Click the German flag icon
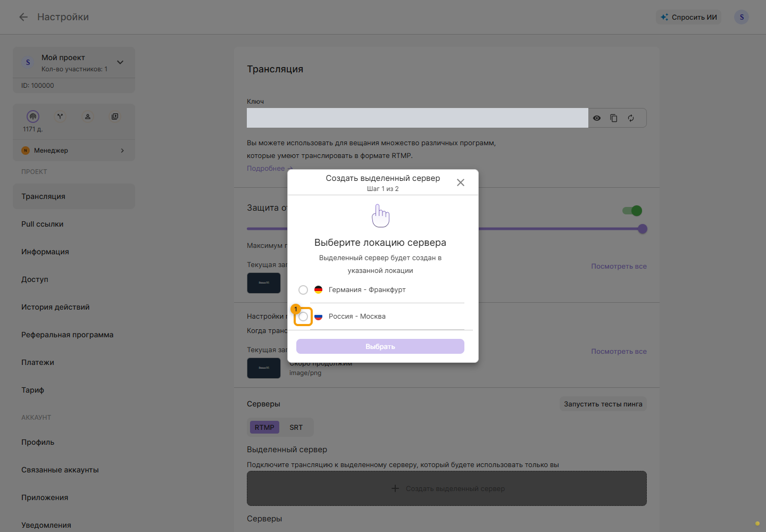Screen dimensions: 766x532 tap(319, 290)
